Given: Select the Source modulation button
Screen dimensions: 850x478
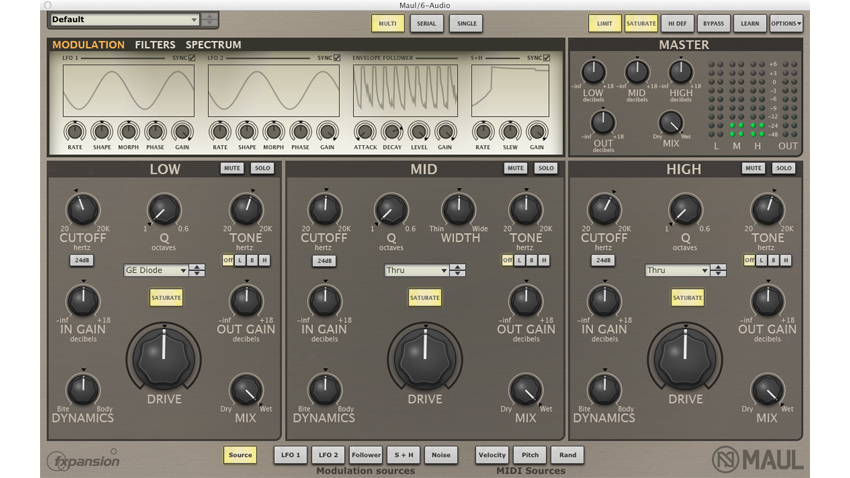Looking at the screenshot, I should coord(240,455).
